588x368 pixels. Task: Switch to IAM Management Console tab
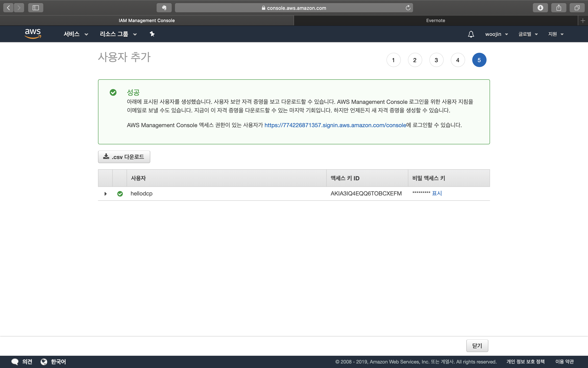pos(147,21)
